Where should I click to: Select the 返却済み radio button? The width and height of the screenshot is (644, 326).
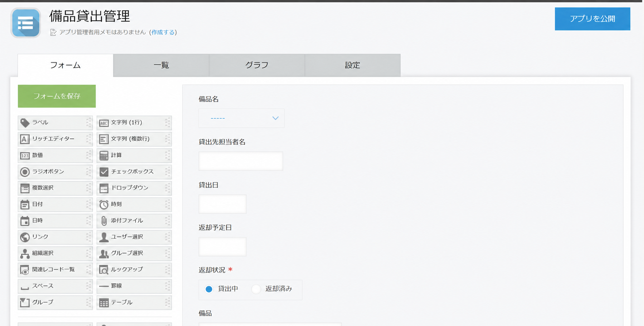(256, 289)
